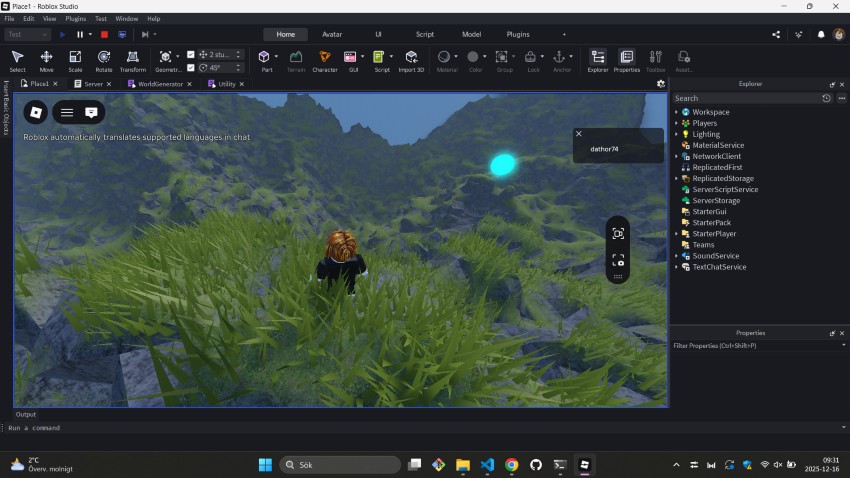Select MaterialService in Explorer
The image size is (850, 478).
[718, 145]
